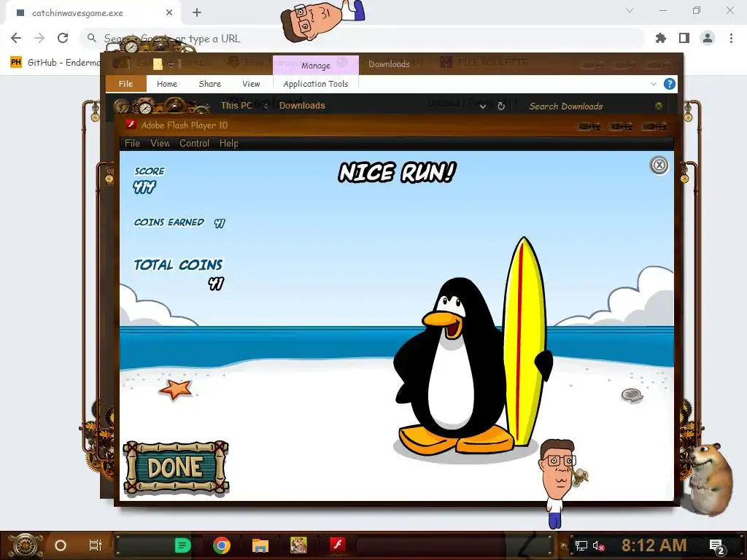This screenshot has width=747, height=560.
Task: Open the Flash Player Help menu
Action: pos(228,144)
